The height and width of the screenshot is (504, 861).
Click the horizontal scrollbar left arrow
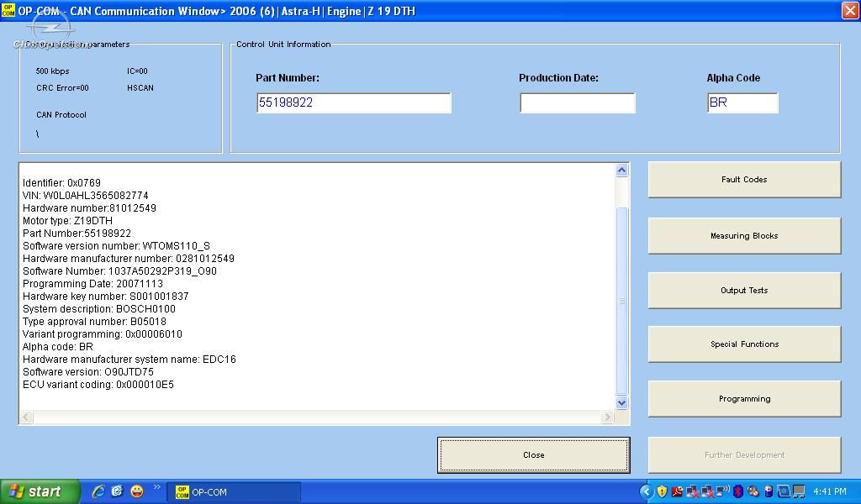(26, 417)
